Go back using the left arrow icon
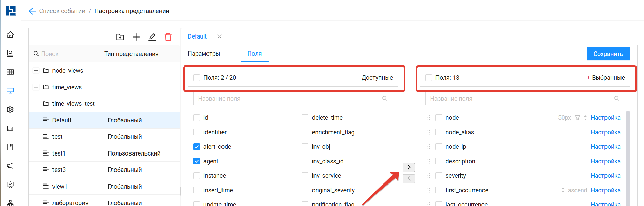Image resolution: width=644 pixels, height=206 pixels. [x=32, y=11]
